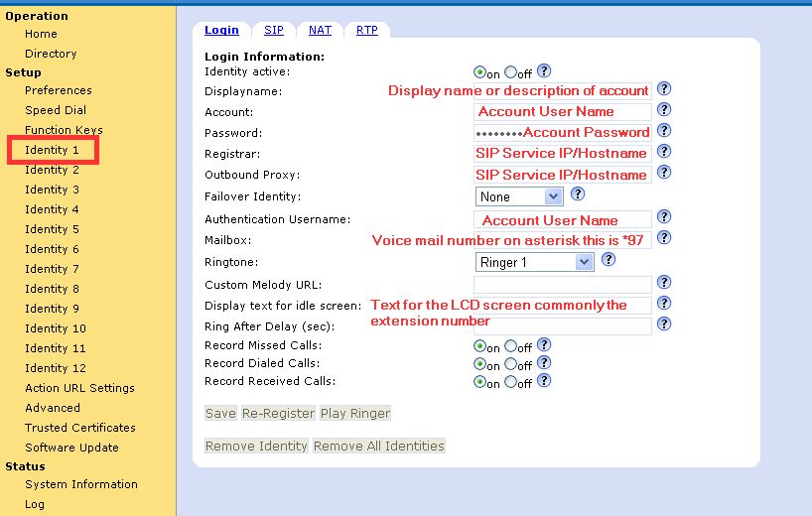Image resolution: width=812 pixels, height=516 pixels.
Task: Click the Remove All Identities button
Action: 379,446
